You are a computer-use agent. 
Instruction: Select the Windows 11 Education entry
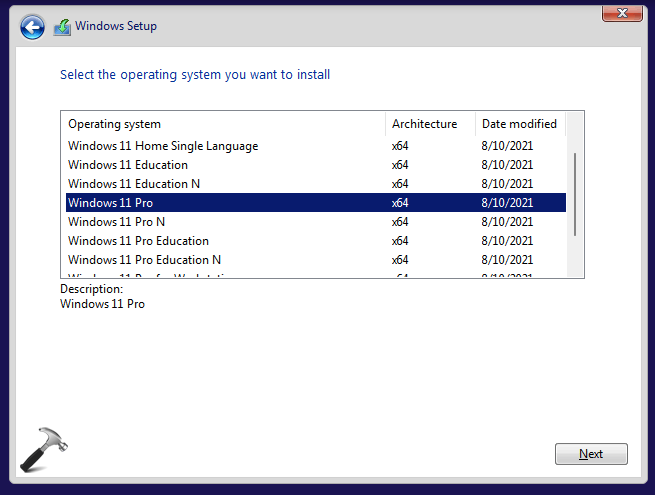coord(128,165)
